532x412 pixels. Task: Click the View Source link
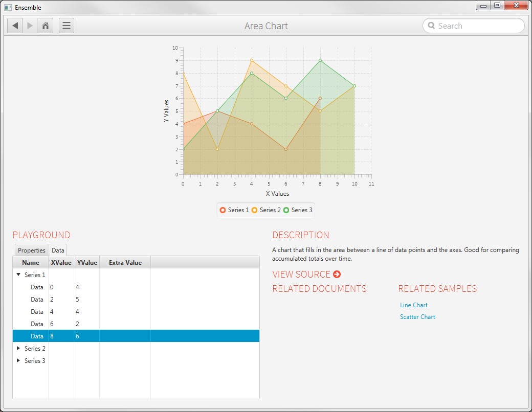301,274
